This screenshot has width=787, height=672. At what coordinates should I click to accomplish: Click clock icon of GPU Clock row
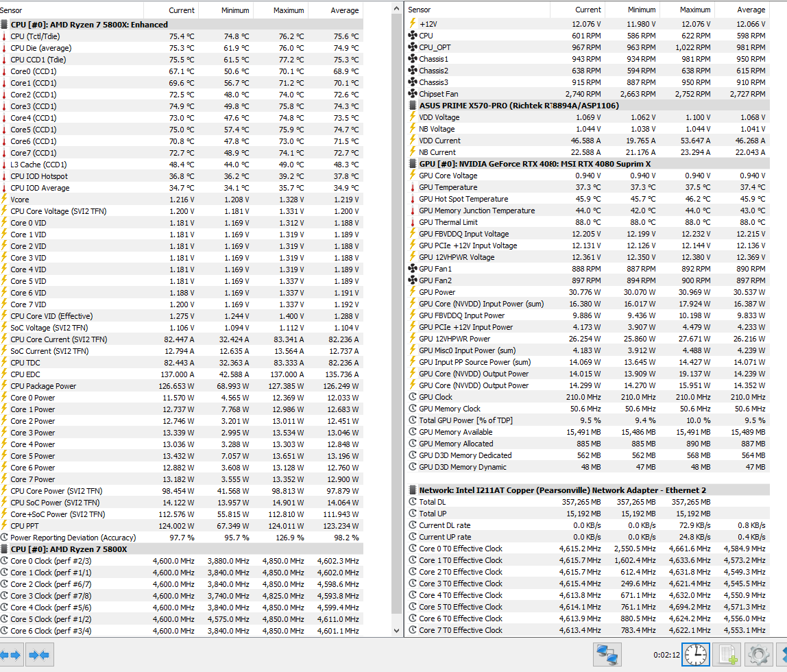coord(413,397)
